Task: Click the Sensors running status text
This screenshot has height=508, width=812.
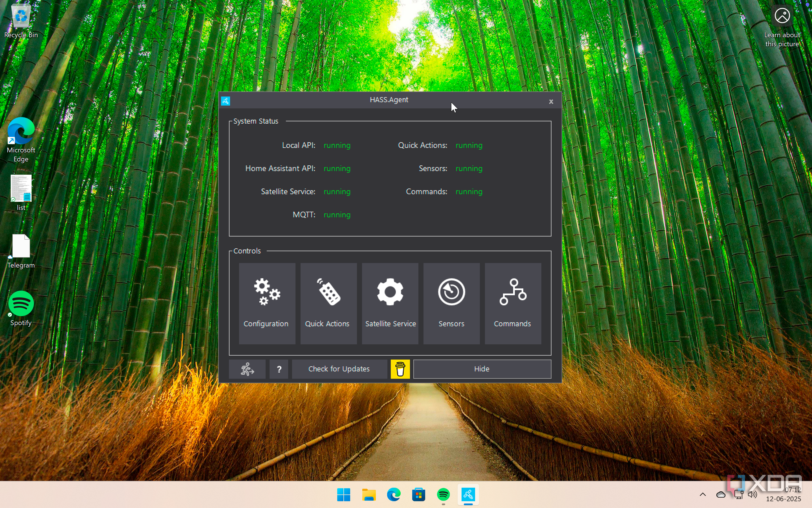Action: [x=469, y=168]
